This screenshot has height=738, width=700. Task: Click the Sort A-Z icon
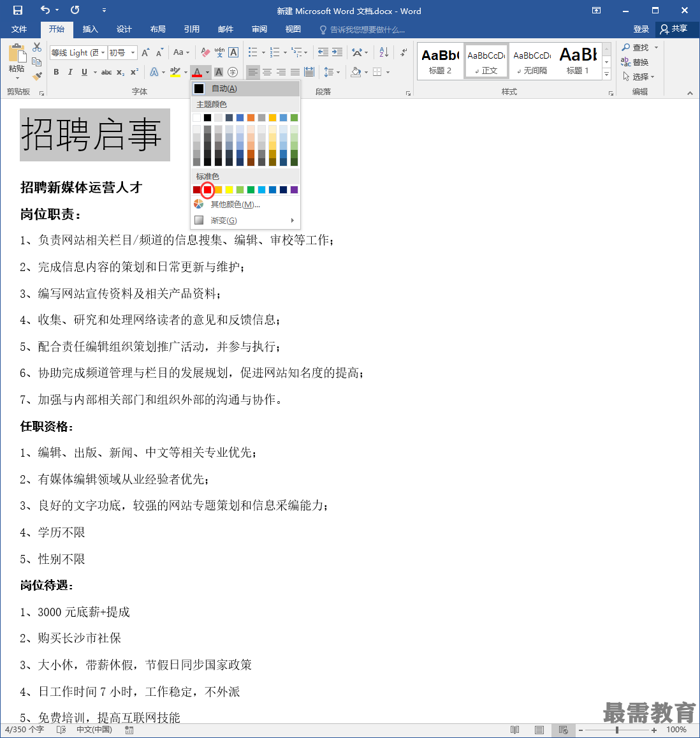(384, 52)
